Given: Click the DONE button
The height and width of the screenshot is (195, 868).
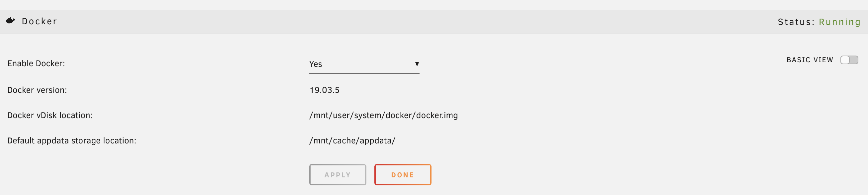Looking at the screenshot, I should click(403, 175).
